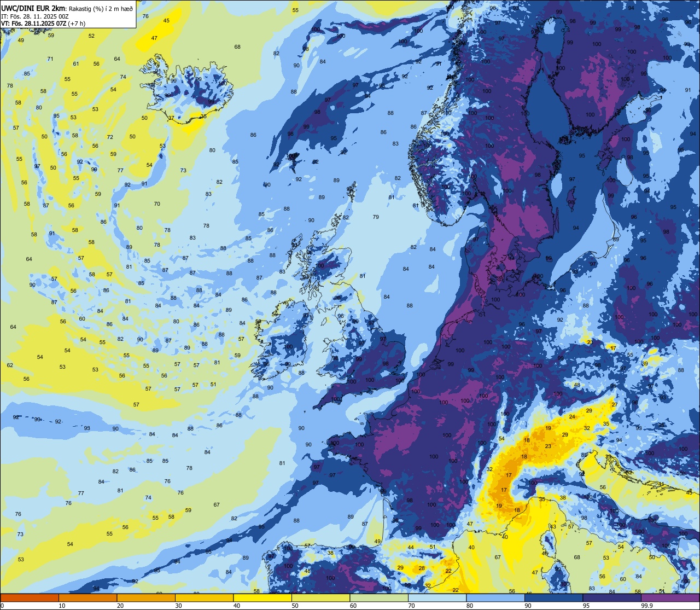The height and width of the screenshot is (610, 700).
Task: Click the legend tick label '30'
Action: click(x=178, y=606)
